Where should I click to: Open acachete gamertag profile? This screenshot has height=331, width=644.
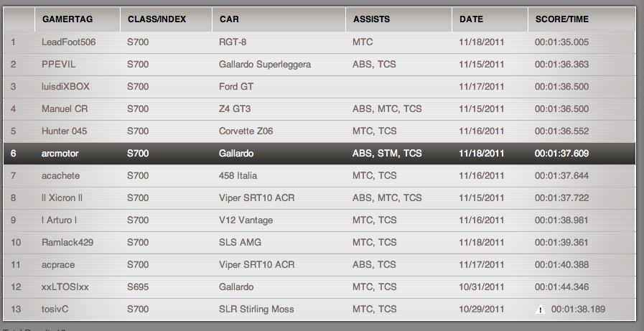(61, 176)
